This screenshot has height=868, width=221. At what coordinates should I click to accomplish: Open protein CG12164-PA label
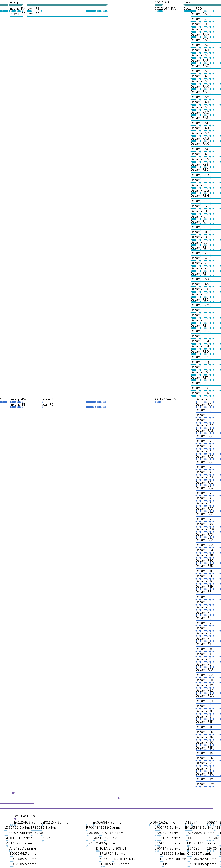[165, 399]
